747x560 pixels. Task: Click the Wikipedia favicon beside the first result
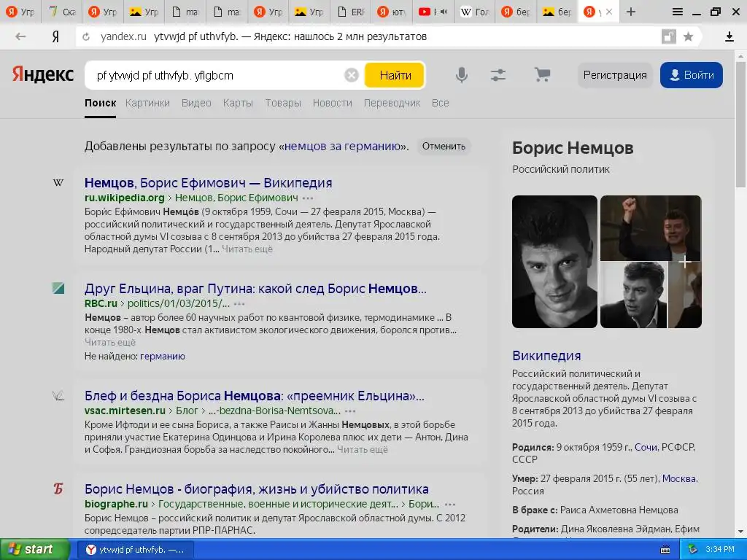[x=58, y=183]
